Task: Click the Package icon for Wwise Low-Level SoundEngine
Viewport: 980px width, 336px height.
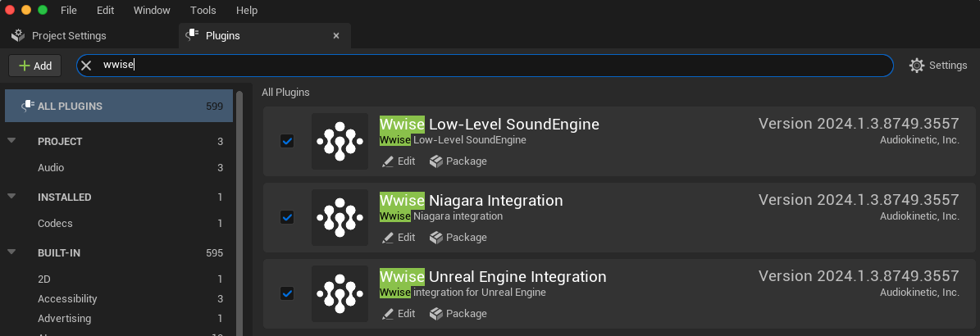Action: [x=436, y=161]
